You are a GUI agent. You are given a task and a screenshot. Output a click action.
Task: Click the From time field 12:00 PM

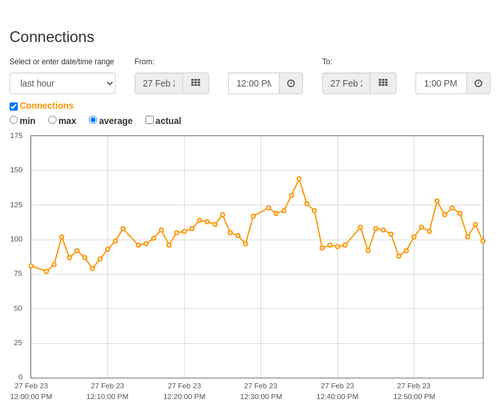pyautogui.click(x=254, y=83)
